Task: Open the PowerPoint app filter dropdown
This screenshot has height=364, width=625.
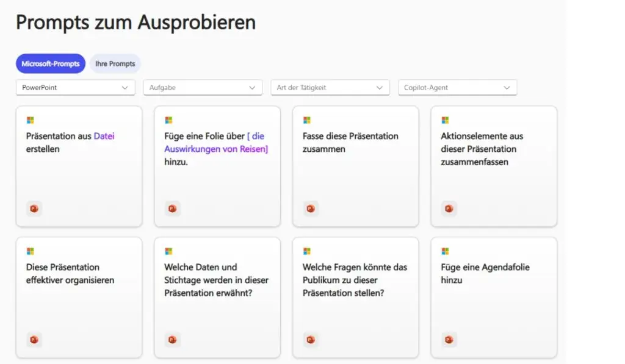Action: [x=75, y=88]
